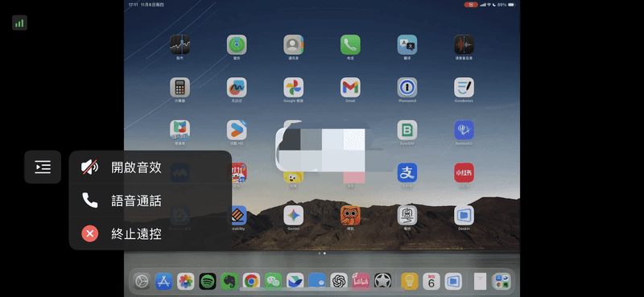Open the green Phone app
This screenshot has width=644, height=297.
(350, 45)
